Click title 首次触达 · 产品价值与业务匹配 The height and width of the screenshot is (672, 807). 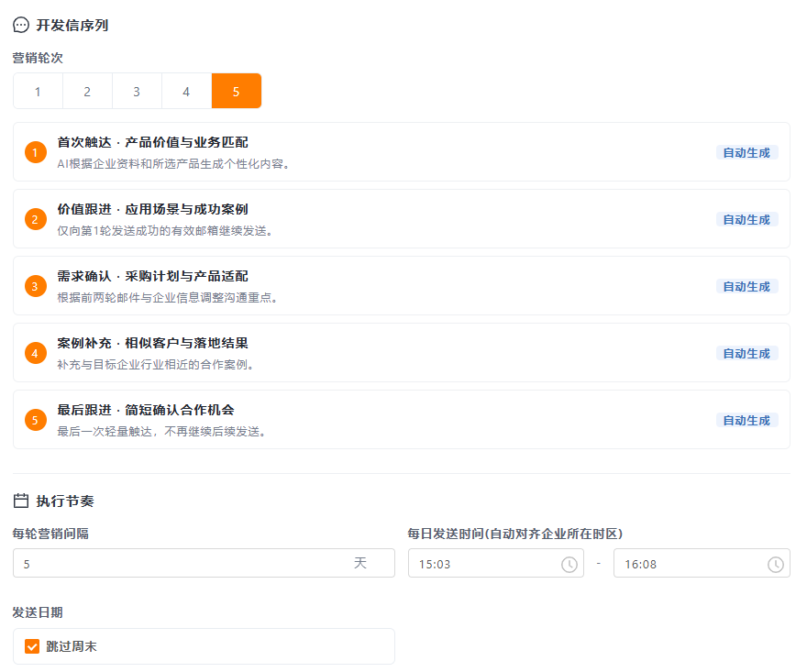coord(153,142)
